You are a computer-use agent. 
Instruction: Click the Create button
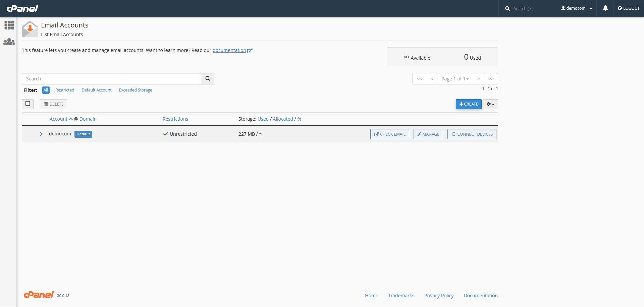[469, 104]
